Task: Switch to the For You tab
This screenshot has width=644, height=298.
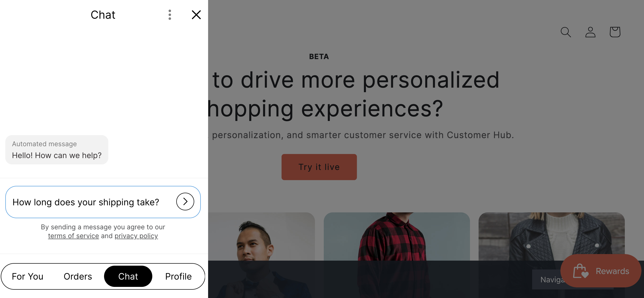Action: tap(28, 276)
